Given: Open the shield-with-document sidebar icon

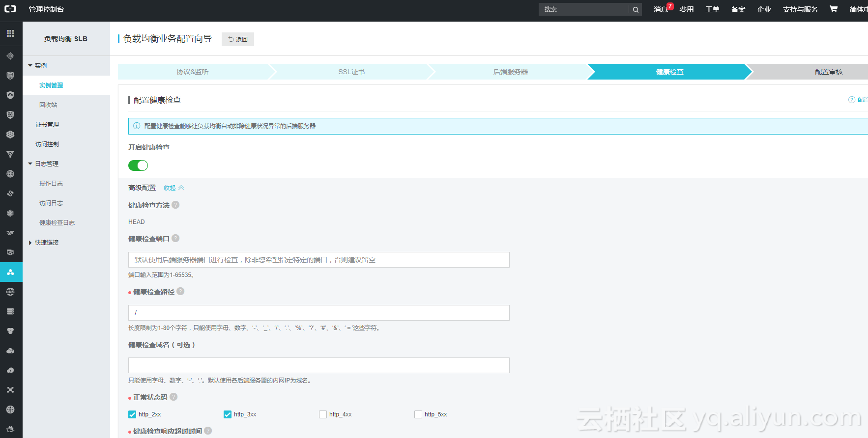Looking at the screenshot, I should coord(10,76).
